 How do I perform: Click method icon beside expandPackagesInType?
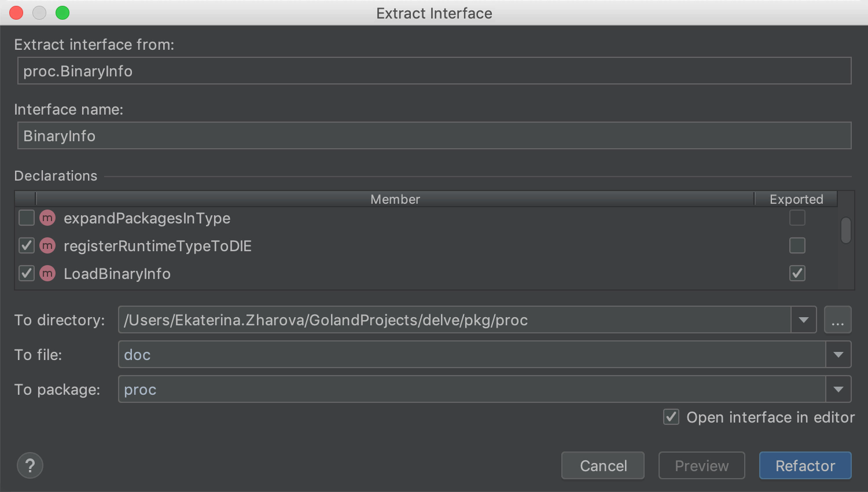[47, 218]
